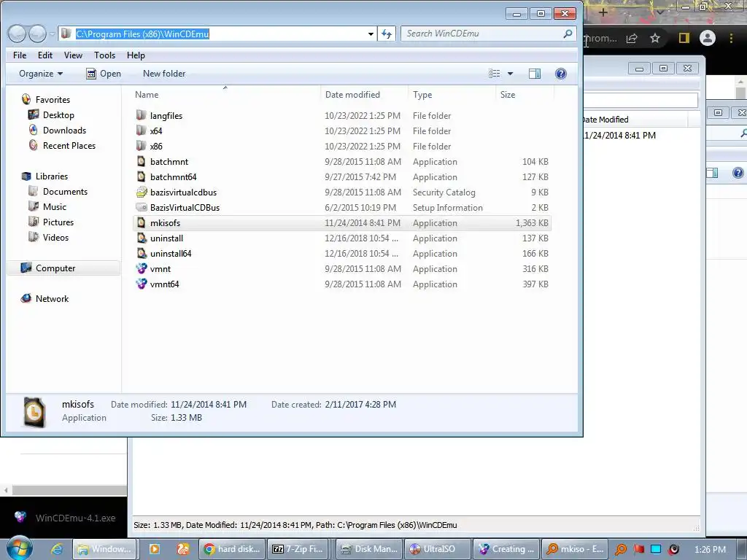Toggle the preview pane icon
Image resolution: width=747 pixels, height=560 pixels.
pos(535,74)
